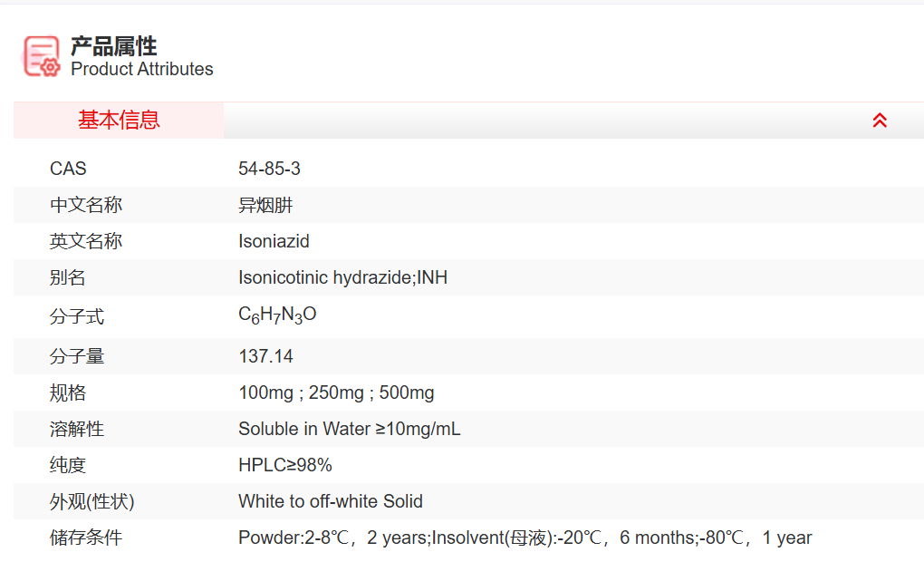Click the Product Attributes subtitle text
924x562 pixels.
tap(142, 70)
